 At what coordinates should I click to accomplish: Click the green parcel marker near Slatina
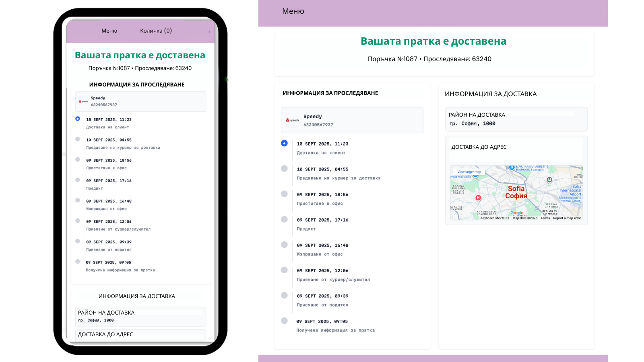[549, 180]
